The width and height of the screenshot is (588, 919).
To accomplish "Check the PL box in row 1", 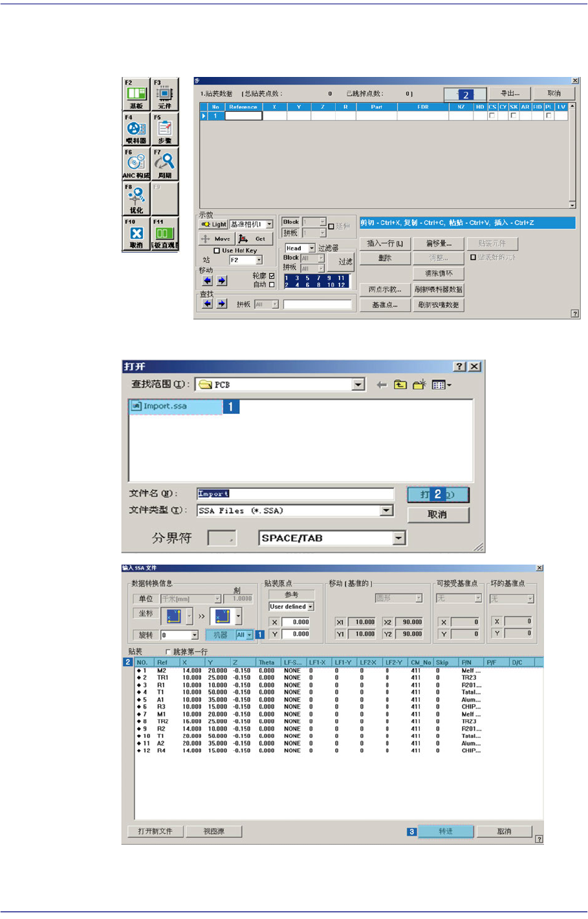I will (x=549, y=116).
